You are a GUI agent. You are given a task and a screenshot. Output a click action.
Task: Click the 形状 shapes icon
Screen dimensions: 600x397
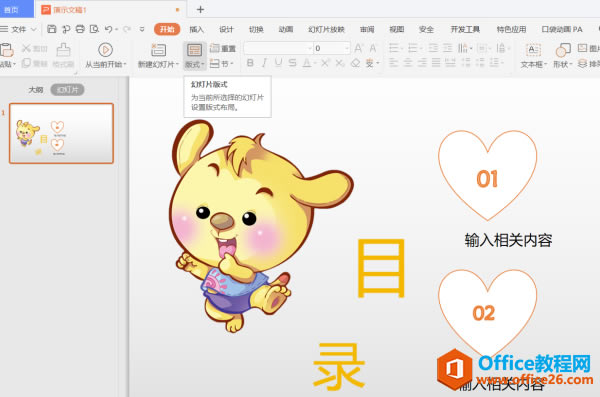click(x=563, y=50)
